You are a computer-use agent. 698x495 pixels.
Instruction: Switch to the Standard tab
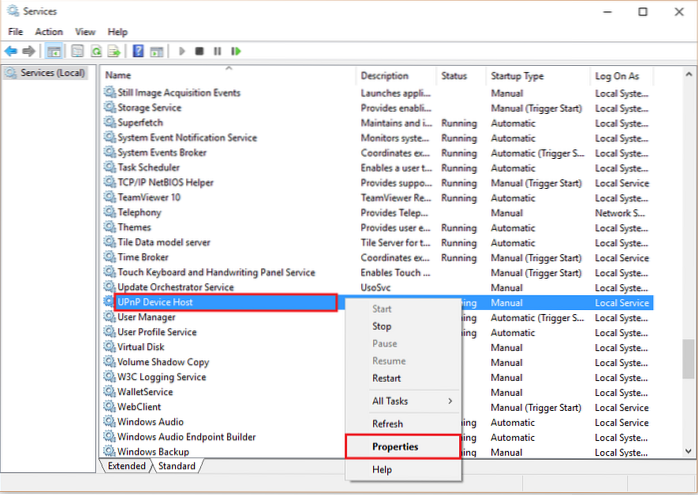pos(177,466)
